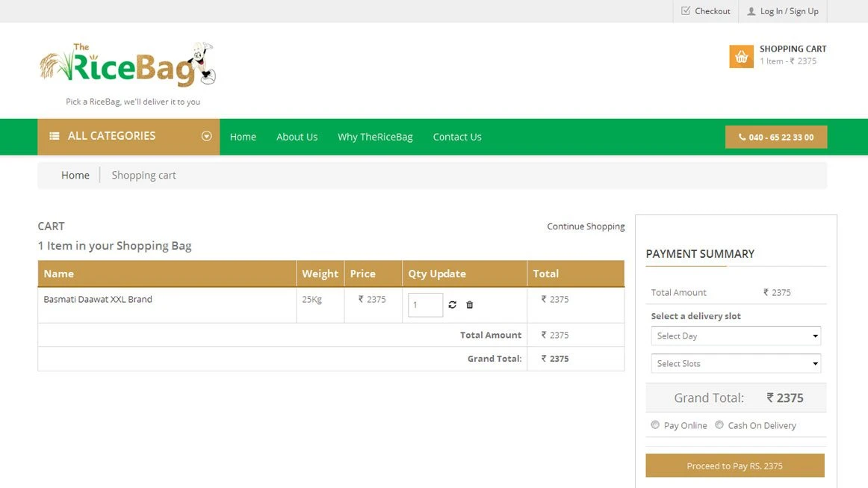Select Pay Online radio button

(x=655, y=425)
